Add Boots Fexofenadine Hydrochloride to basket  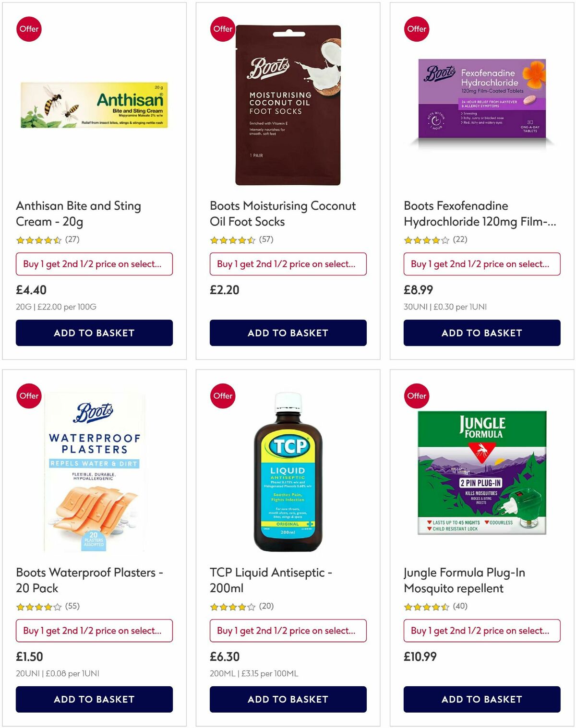click(481, 333)
